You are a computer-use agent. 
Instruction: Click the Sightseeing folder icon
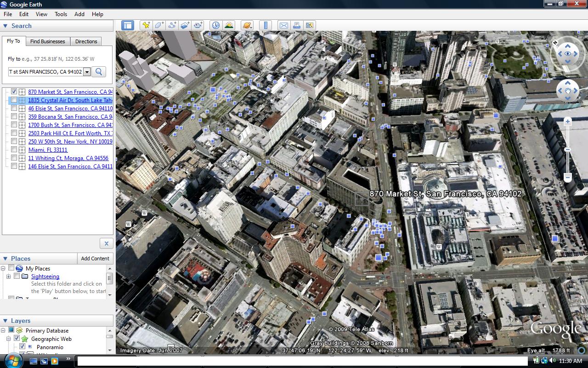[25, 276]
